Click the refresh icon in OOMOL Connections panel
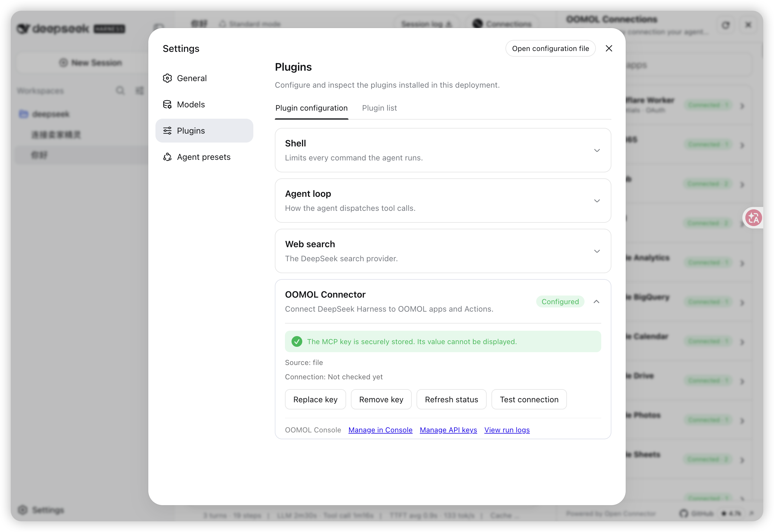This screenshot has height=532, width=774. [725, 25]
